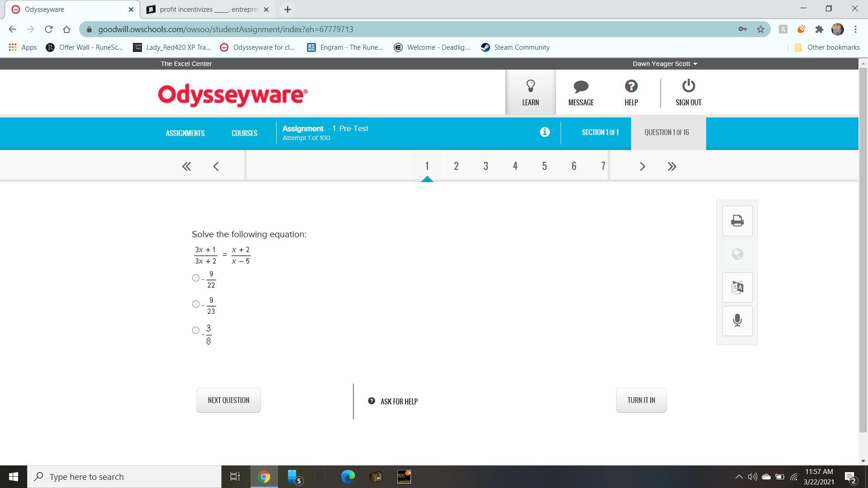The width and height of the screenshot is (868, 488).
Task: Open the Courses menu item
Action: point(244,133)
